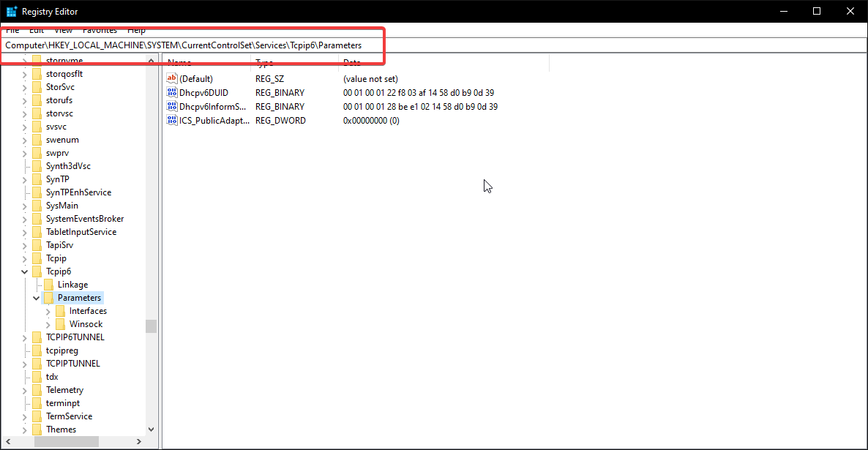Select the Themes key label
The height and width of the screenshot is (450, 868).
61,430
